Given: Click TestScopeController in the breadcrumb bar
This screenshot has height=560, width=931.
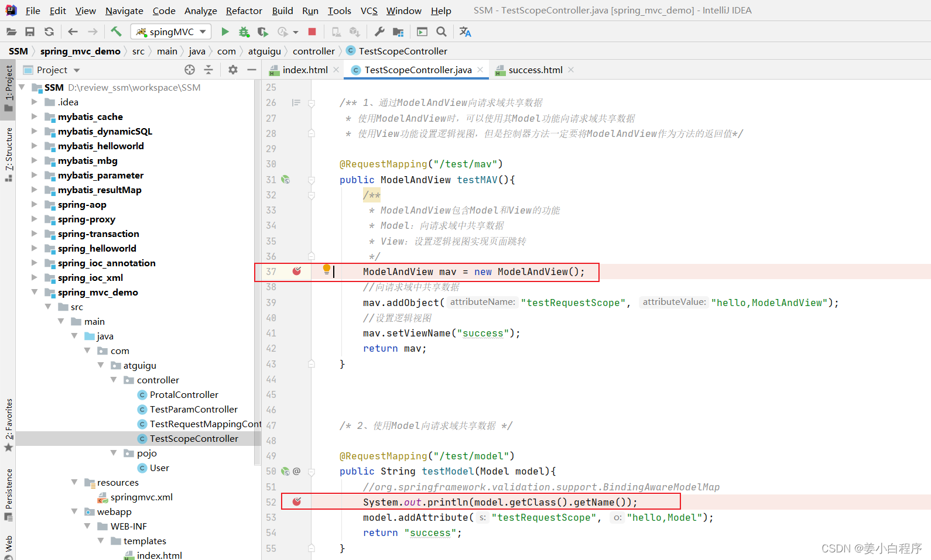Looking at the screenshot, I should tap(397, 51).
